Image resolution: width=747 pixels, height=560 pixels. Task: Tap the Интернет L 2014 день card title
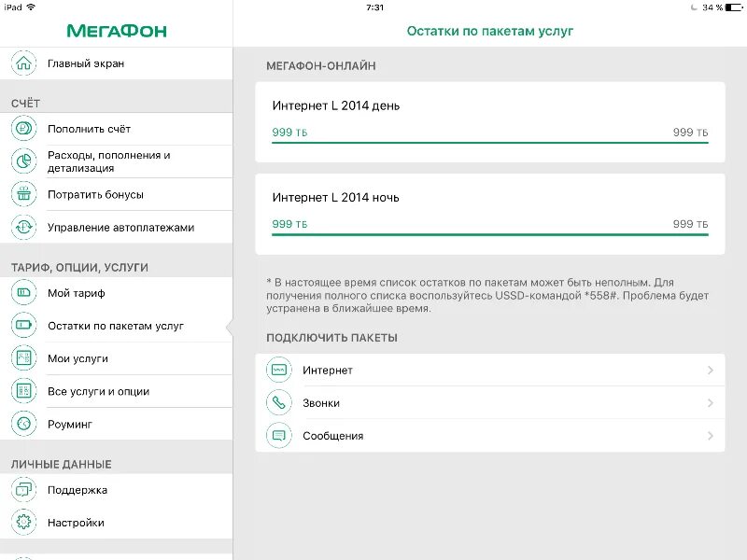coord(336,105)
